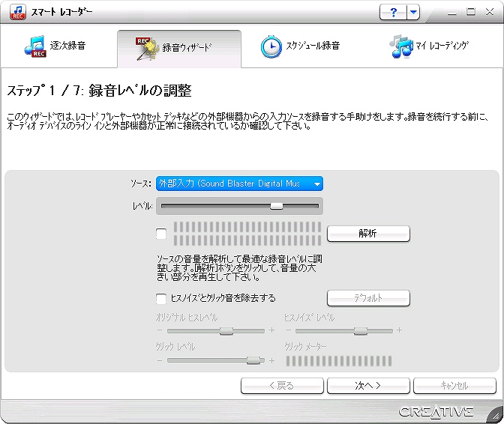This screenshot has height=424, width=504.
Task: Close the Smart Recorder window
Action: tap(490, 12)
